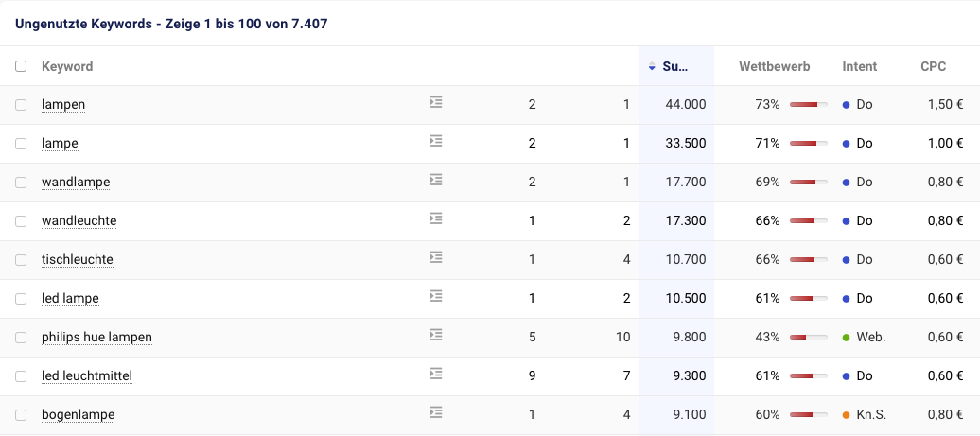Open SERP preview icon for lampe row
Screen dimensions: 980x436
point(435,141)
